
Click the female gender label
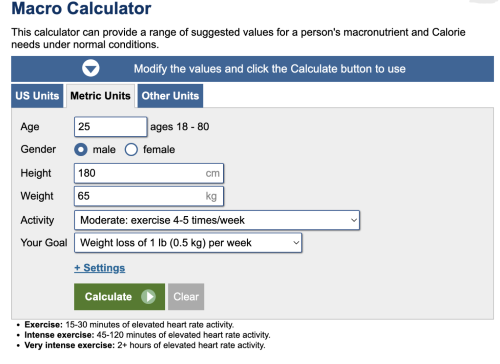point(159,149)
